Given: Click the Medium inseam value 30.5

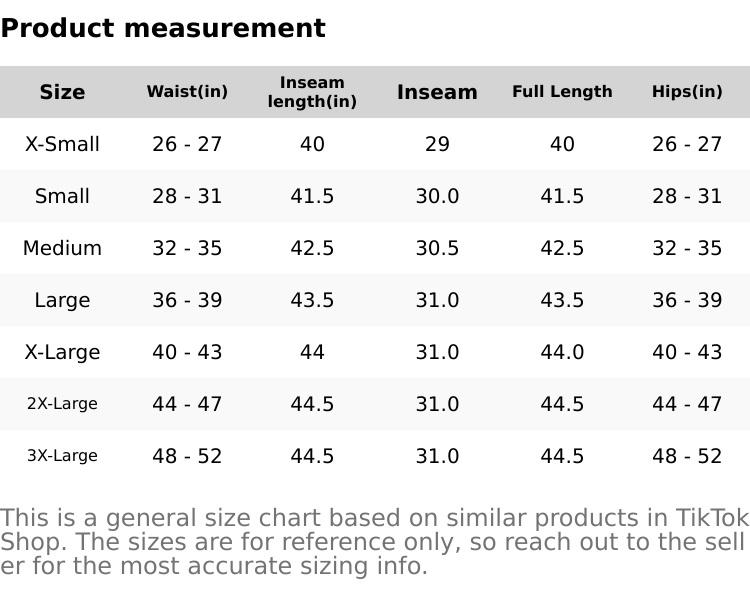Looking at the screenshot, I should point(437,248).
